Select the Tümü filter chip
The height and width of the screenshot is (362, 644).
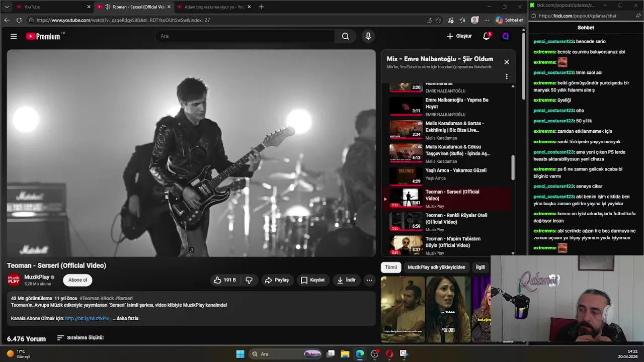391,267
